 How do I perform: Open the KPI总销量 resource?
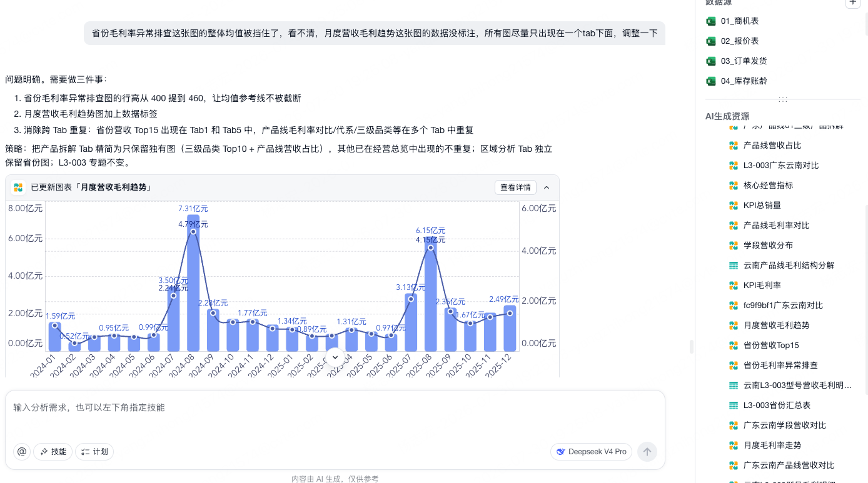[762, 206]
